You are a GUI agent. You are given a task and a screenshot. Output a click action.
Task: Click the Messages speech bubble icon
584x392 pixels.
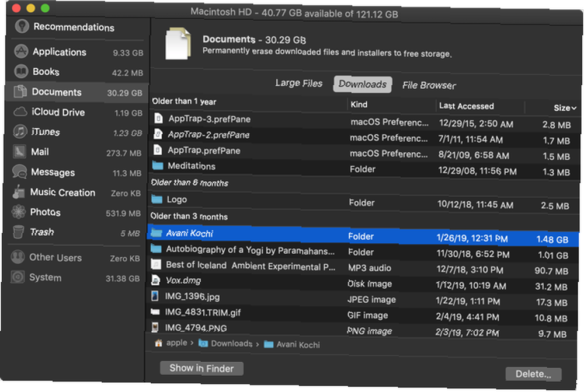coord(19,171)
